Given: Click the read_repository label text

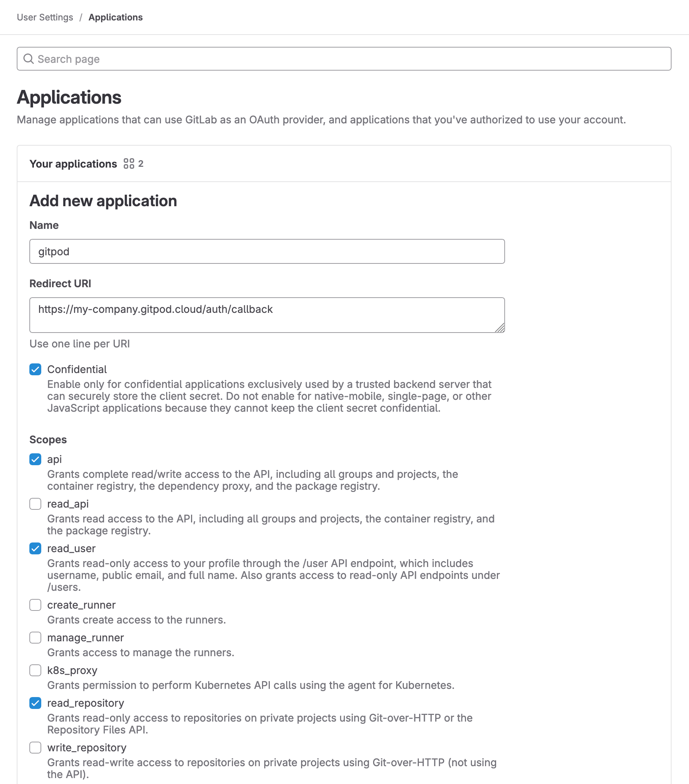Looking at the screenshot, I should [85, 703].
